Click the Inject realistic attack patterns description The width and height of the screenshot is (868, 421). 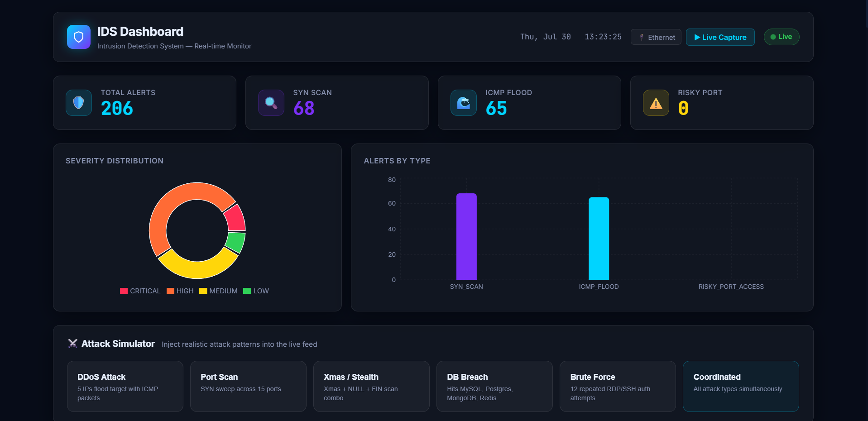[x=240, y=344]
